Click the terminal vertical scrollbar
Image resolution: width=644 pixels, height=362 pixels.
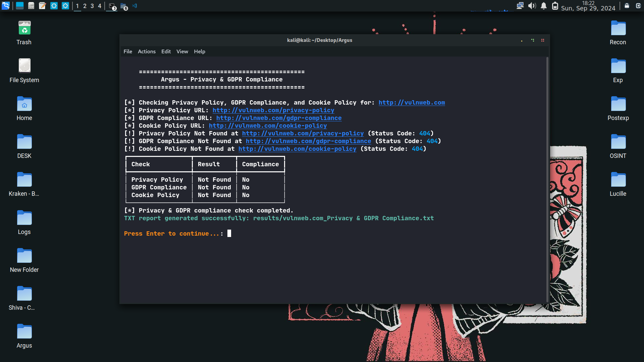pos(547,179)
